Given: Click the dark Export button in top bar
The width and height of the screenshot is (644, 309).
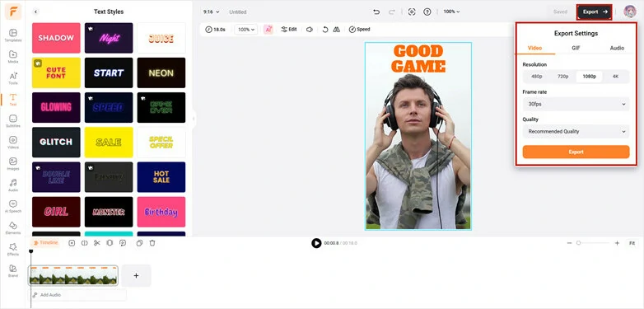Looking at the screenshot, I should 595,12.
